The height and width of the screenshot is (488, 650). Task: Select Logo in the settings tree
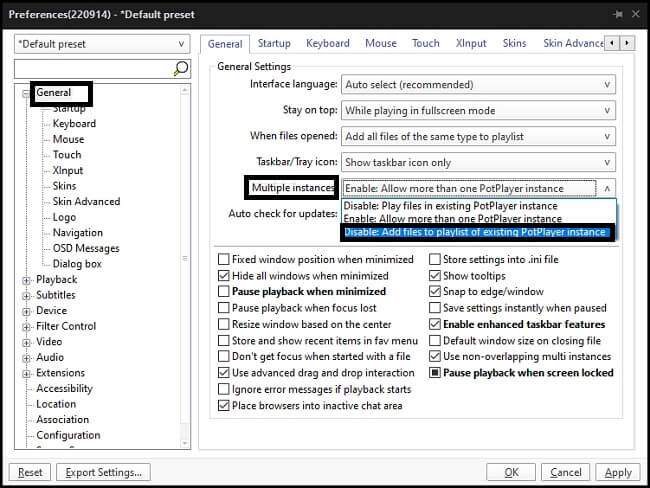coord(64,217)
